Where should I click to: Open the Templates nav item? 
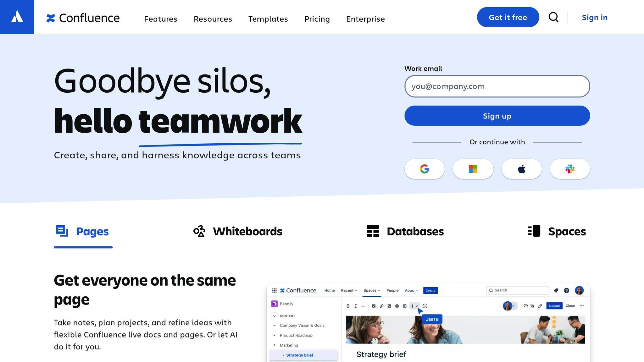tap(268, 19)
